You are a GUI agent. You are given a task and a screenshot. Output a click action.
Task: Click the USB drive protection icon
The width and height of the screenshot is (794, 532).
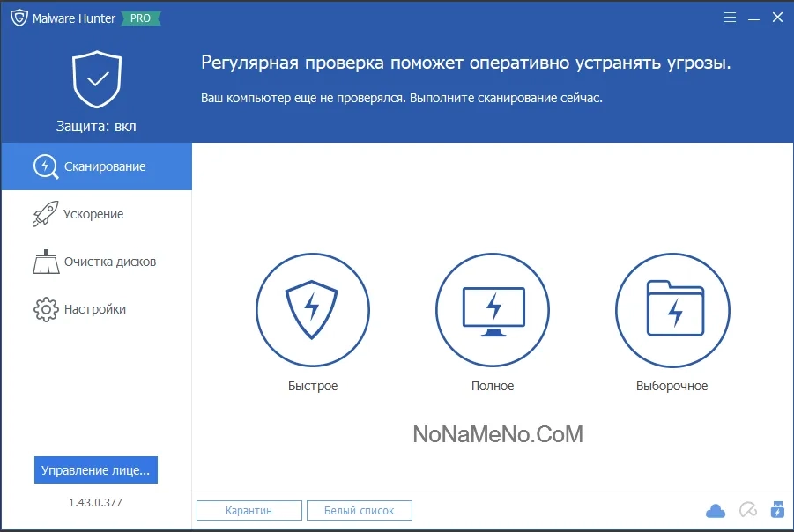[x=776, y=510]
